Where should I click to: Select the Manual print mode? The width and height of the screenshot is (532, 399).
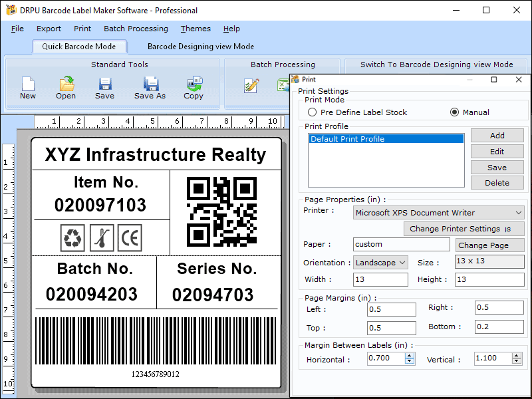454,112
